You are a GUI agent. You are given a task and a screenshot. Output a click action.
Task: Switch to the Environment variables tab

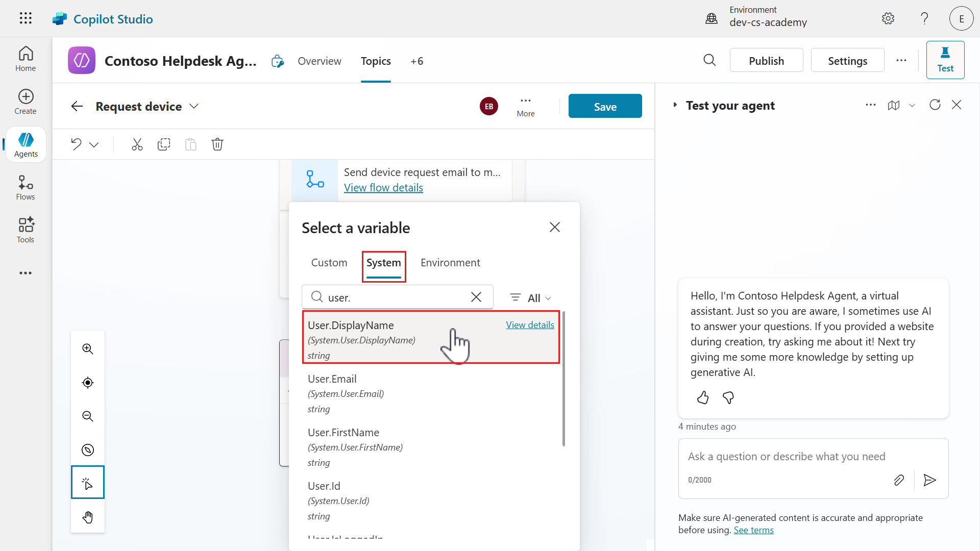(450, 263)
